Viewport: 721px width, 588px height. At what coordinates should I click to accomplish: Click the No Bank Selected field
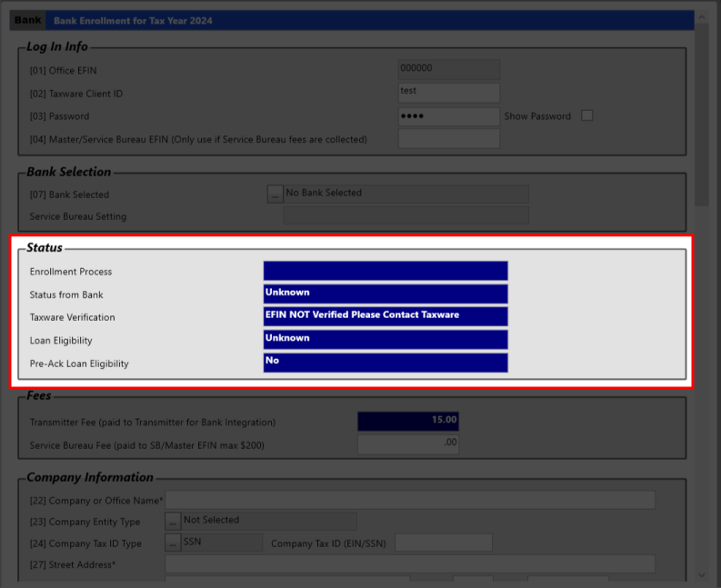click(406, 194)
